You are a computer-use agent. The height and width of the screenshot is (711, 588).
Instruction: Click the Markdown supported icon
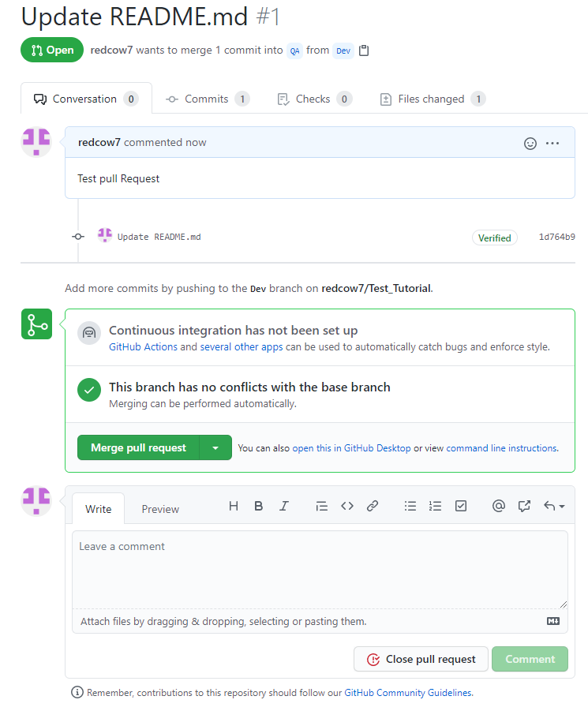click(553, 621)
